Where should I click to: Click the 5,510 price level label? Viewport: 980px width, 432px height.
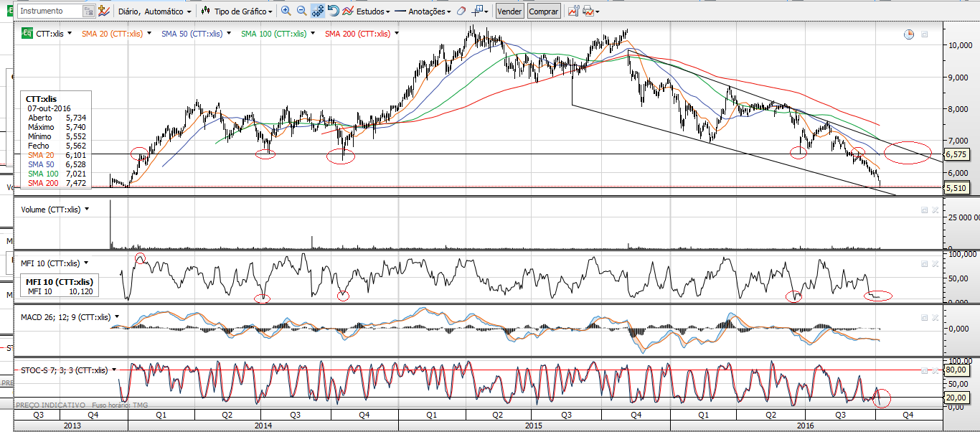point(956,188)
